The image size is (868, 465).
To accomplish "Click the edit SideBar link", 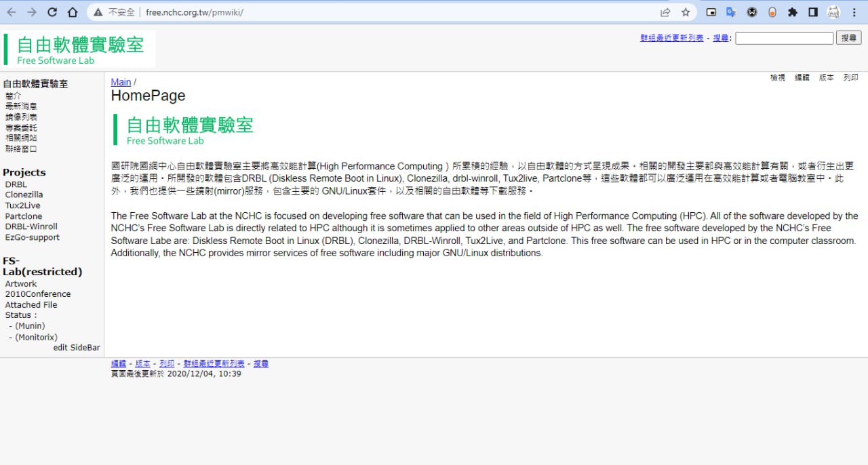I will point(77,348).
